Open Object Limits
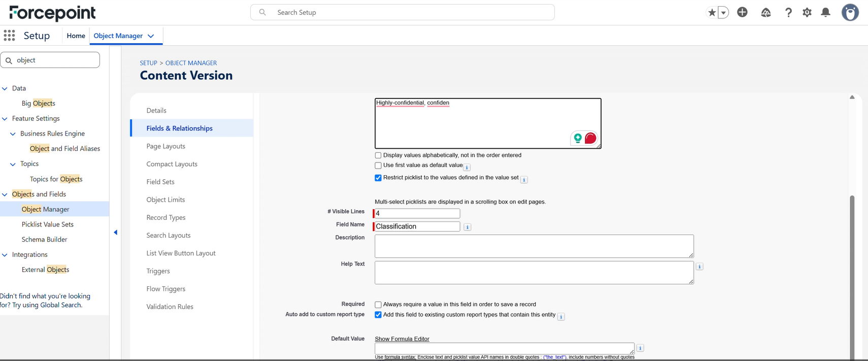The width and height of the screenshot is (868, 361). click(165, 199)
